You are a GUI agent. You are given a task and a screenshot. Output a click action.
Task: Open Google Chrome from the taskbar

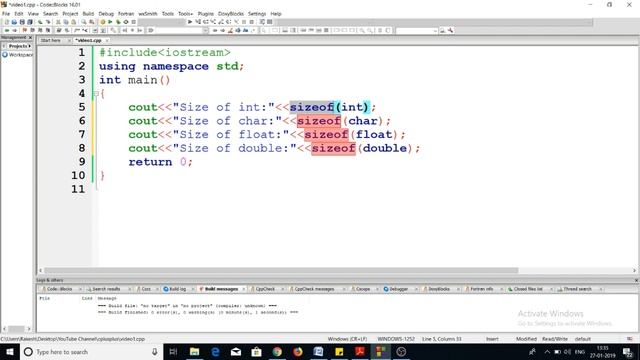[277, 351]
